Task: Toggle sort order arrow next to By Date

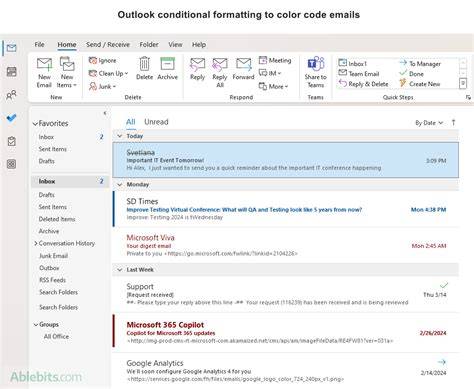Action: [453, 123]
